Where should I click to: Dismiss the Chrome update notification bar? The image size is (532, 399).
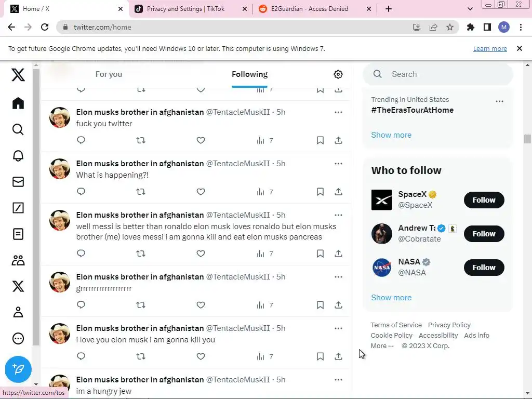click(519, 48)
